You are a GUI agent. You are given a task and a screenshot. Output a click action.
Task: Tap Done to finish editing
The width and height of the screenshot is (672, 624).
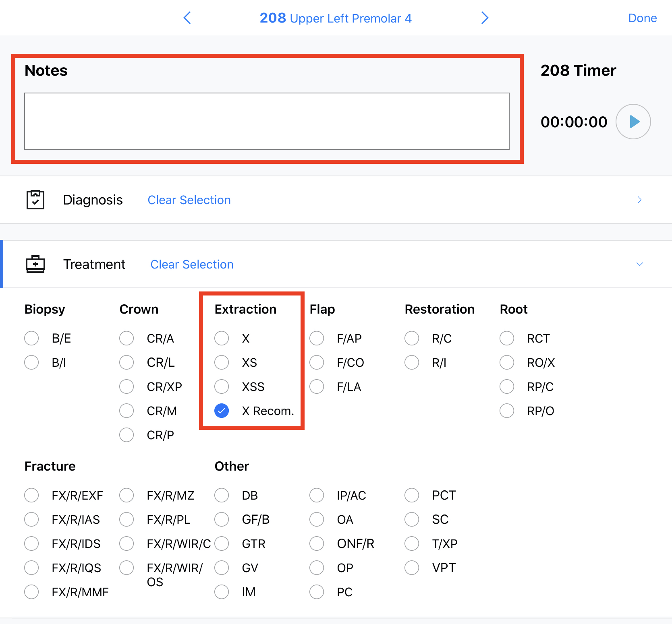642,18
